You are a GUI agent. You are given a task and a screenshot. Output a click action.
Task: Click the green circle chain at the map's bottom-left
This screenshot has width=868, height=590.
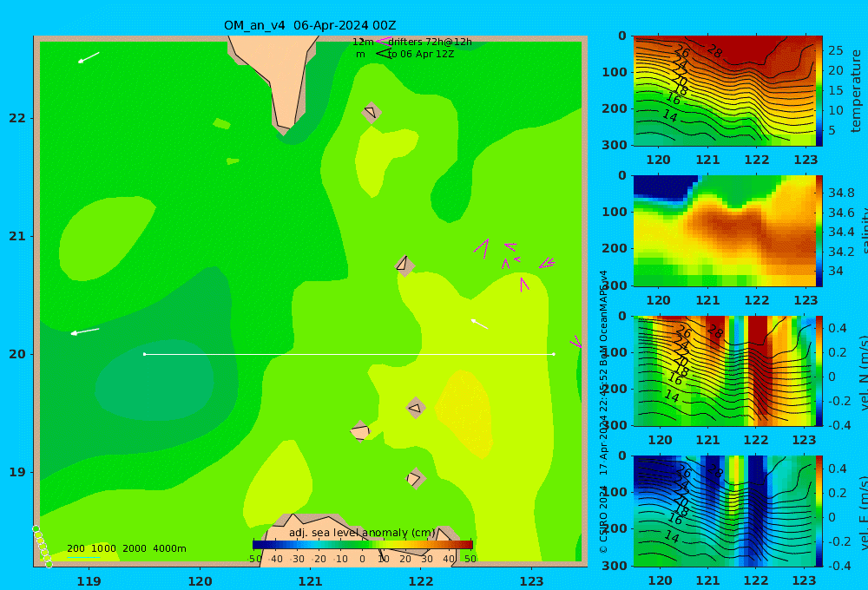[42, 547]
